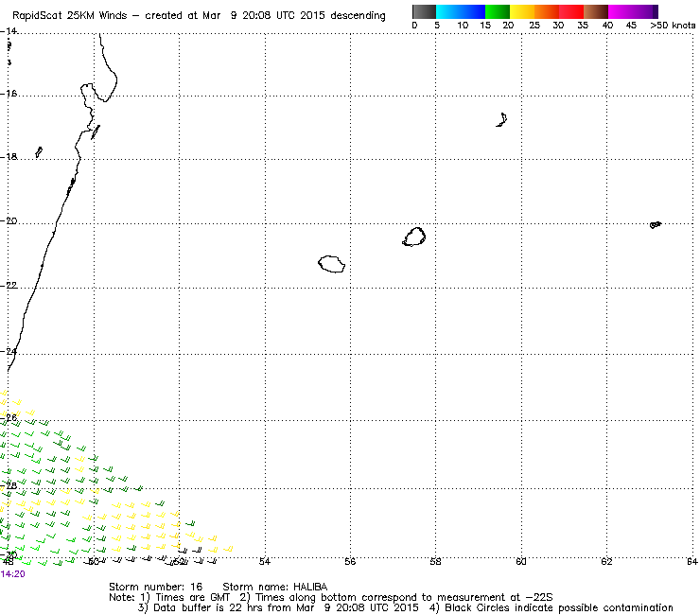Click the '-20' latitude label
Image resolution: width=700 pixels, height=615 pixels.
coord(9,221)
